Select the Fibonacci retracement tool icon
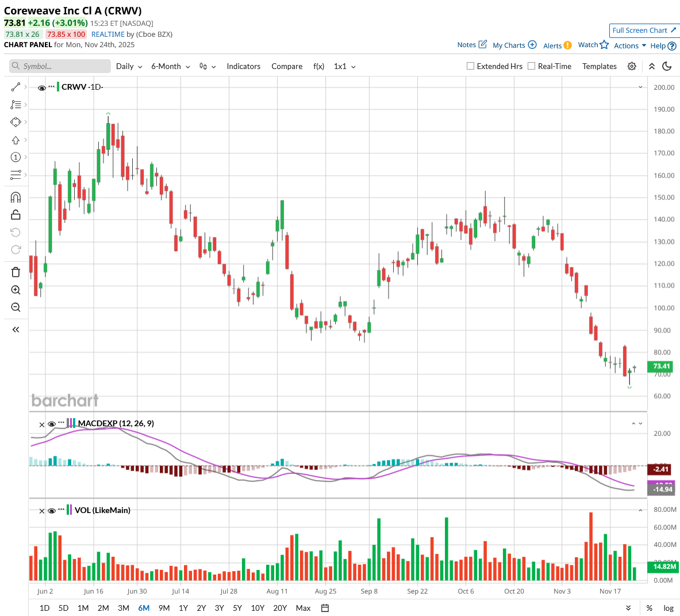This screenshot has width=680, height=616. [x=16, y=105]
